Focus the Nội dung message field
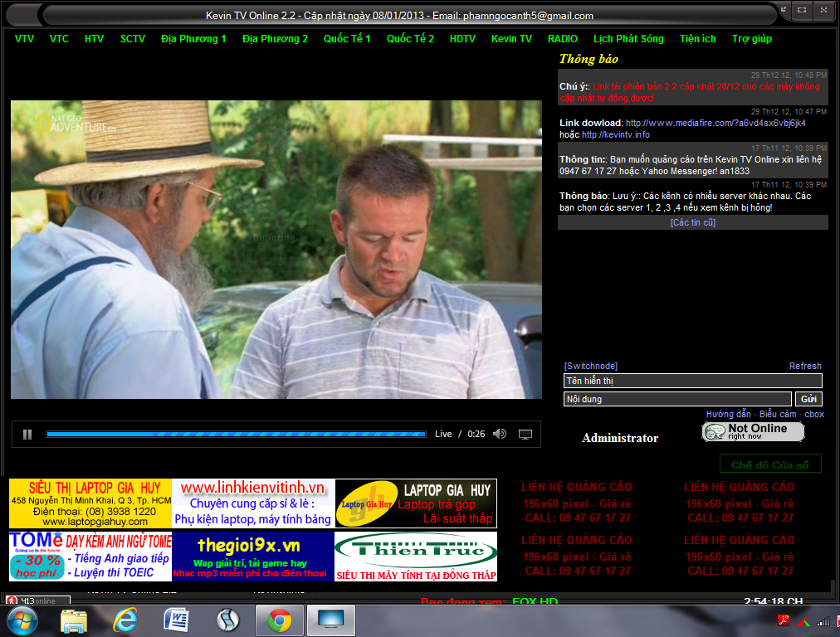 677,399
